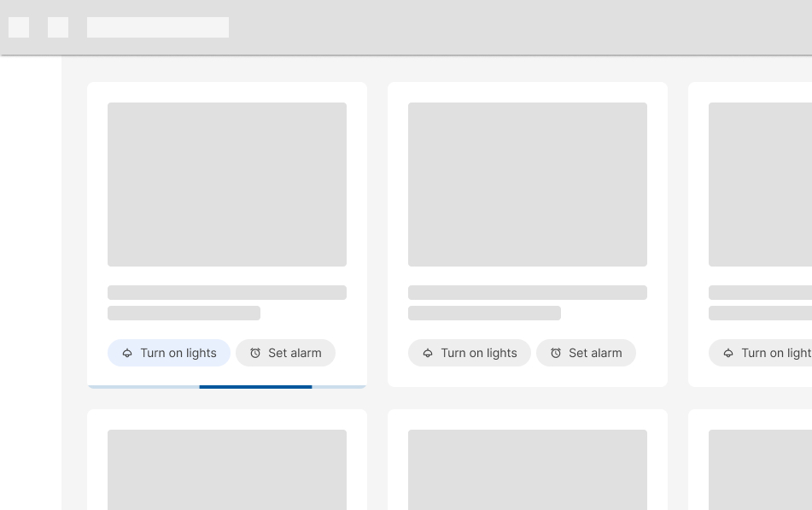812x510 pixels.
Task: Select the first card's long title line
Action: tap(227, 293)
